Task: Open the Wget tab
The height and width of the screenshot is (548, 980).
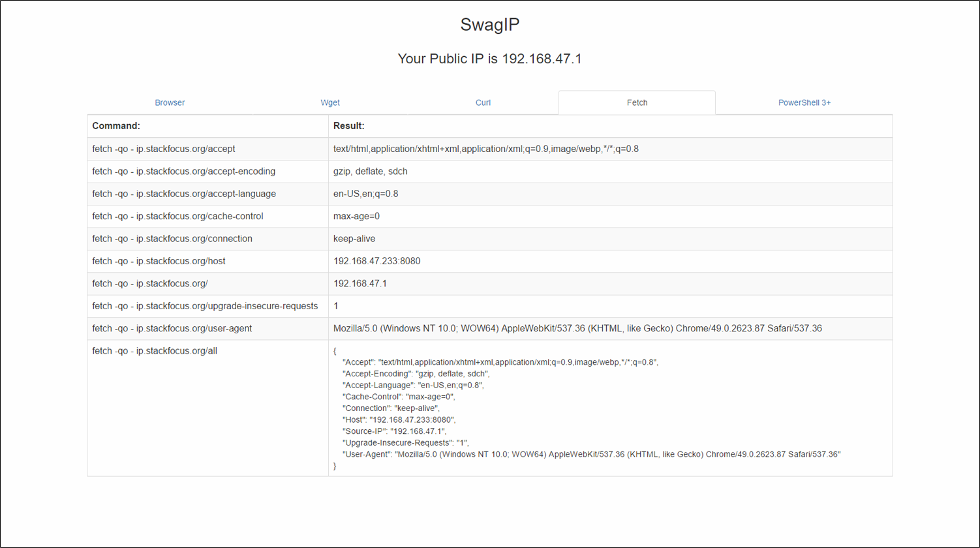Action: [x=330, y=103]
